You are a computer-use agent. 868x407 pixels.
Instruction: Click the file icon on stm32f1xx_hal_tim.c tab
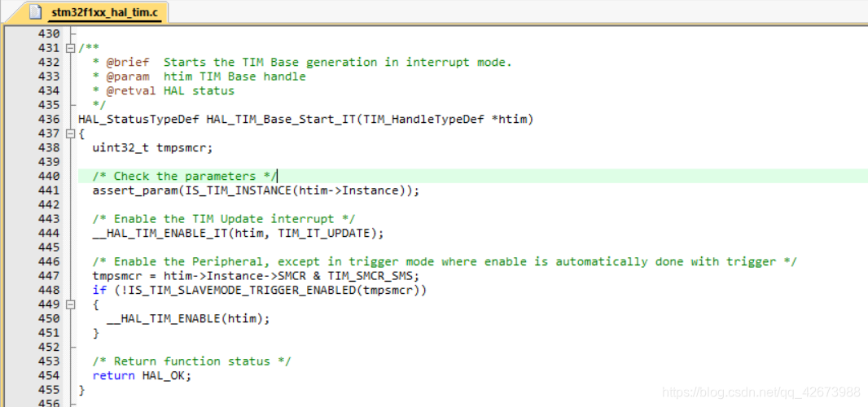[x=36, y=11]
